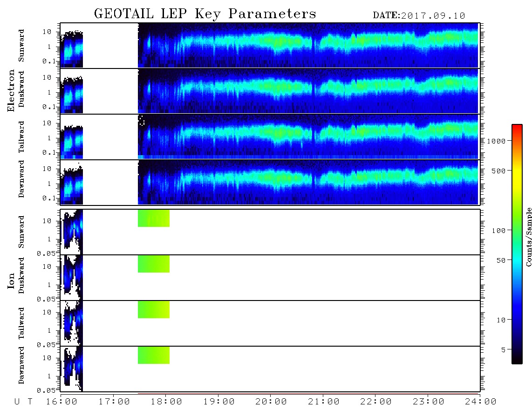
Task: Click the "0.05" tick on Ion Dawnward axis
Action: pyautogui.click(x=46, y=390)
